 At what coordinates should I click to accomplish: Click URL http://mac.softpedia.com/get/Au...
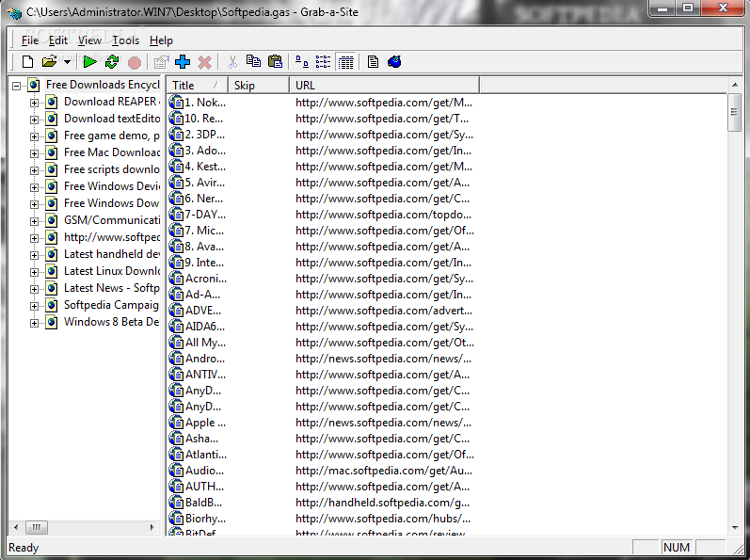pos(384,471)
